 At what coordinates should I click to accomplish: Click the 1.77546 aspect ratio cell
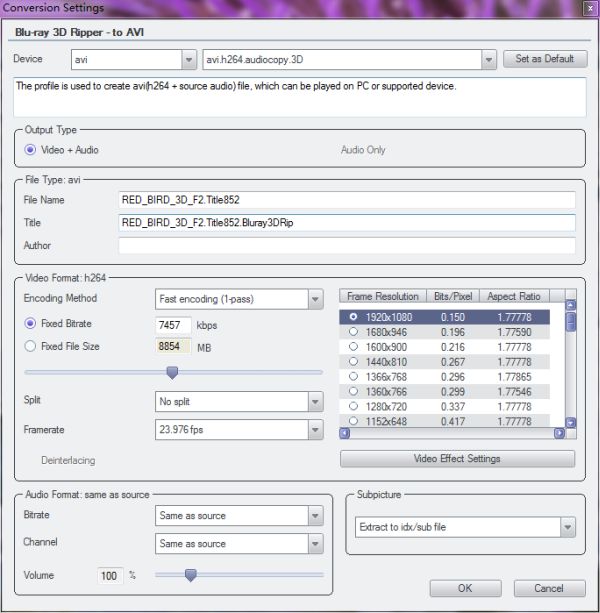(514, 392)
